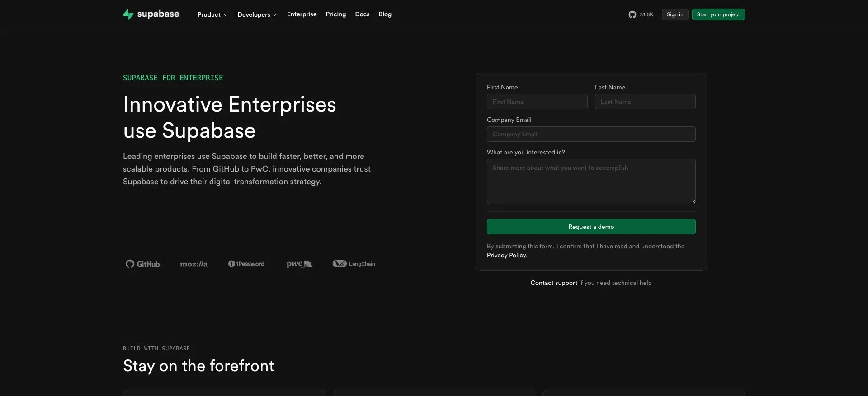Submit the Request a demo button
Viewport: 868px width, 396px height.
tap(591, 227)
